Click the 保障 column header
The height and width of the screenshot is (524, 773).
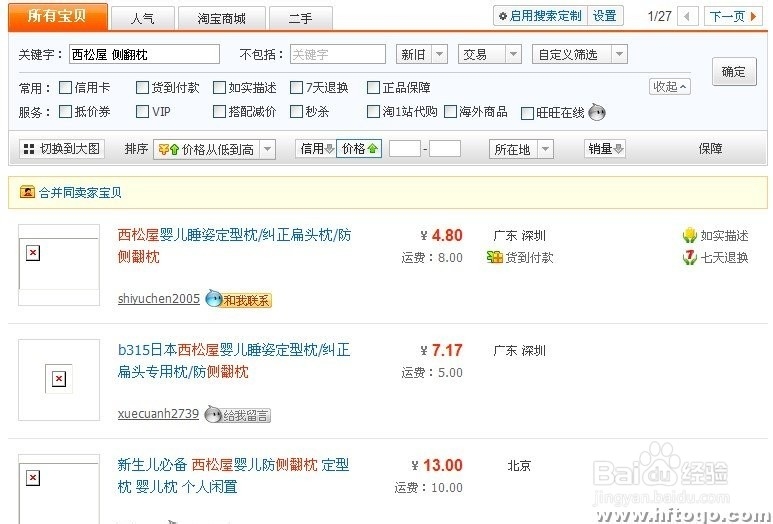pyautogui.click(x=710, y=149)
